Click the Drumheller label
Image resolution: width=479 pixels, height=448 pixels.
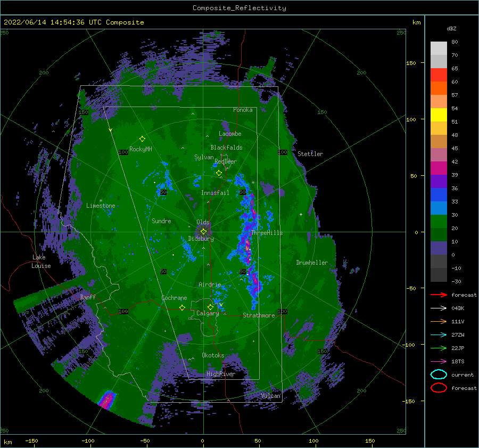(x=312, y=263)
